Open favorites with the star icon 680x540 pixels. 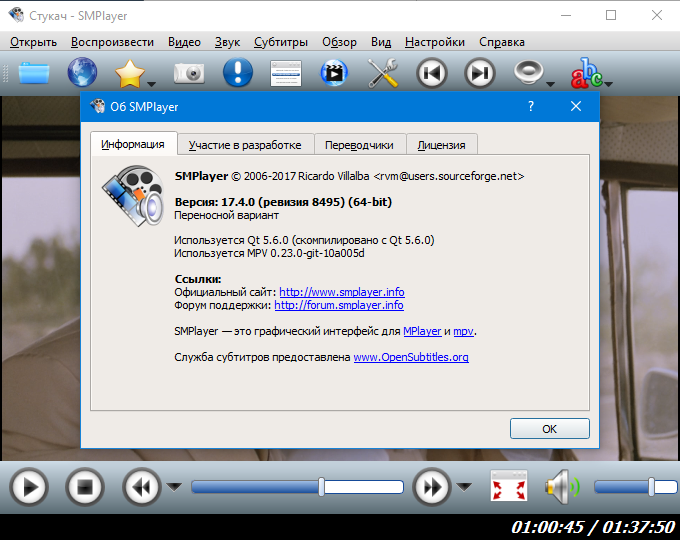point(130,73)
